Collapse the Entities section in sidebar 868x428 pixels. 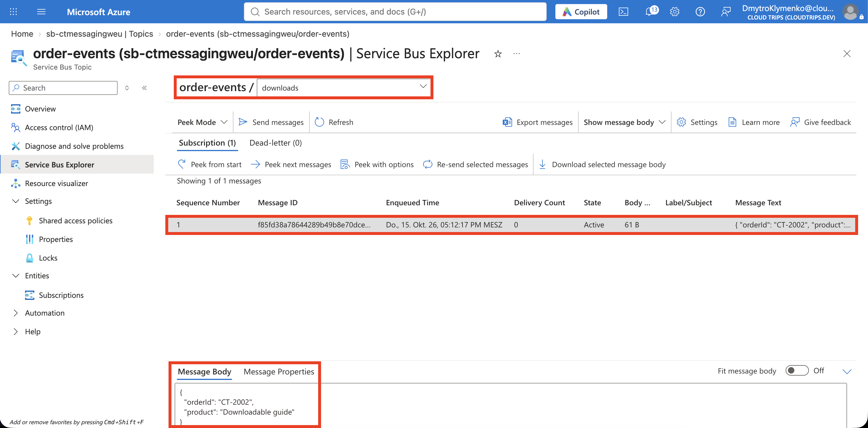15,276
